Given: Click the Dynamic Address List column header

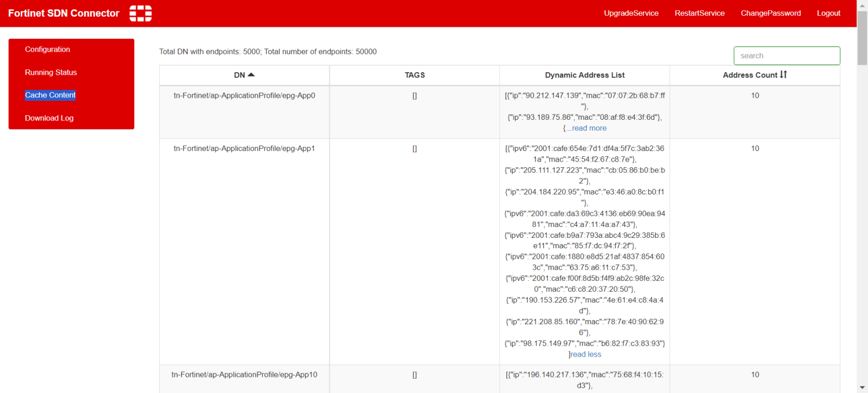Looking at the screenshot, I should pos(584,75).
